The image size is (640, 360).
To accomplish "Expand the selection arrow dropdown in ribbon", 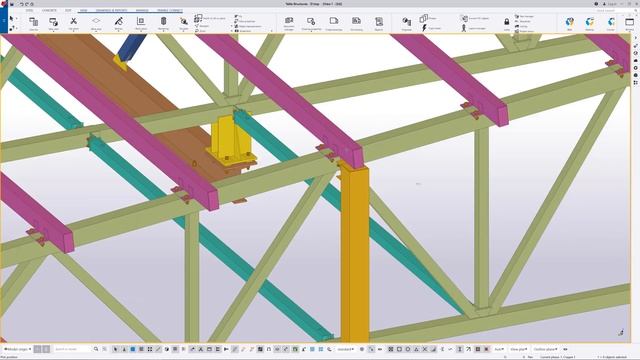I will pos(16,19).
